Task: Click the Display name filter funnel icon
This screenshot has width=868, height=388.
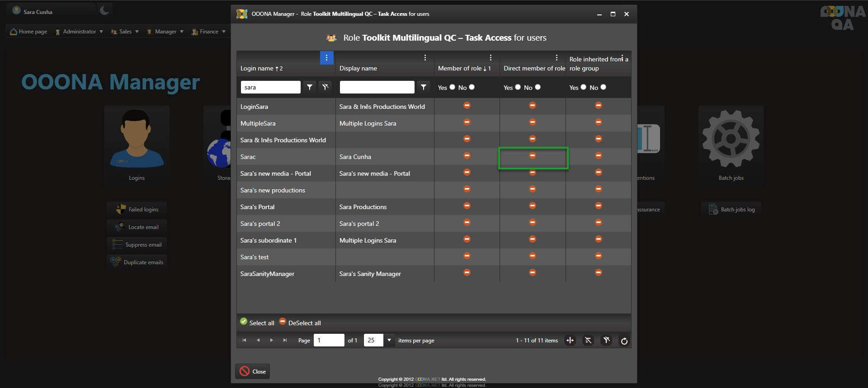Action: tap(423, 87)
